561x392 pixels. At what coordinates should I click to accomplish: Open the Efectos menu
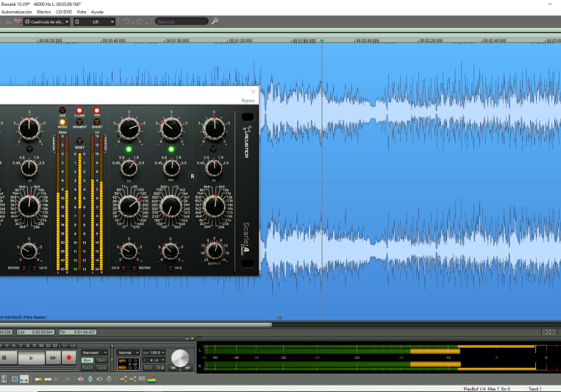(44, 12)
